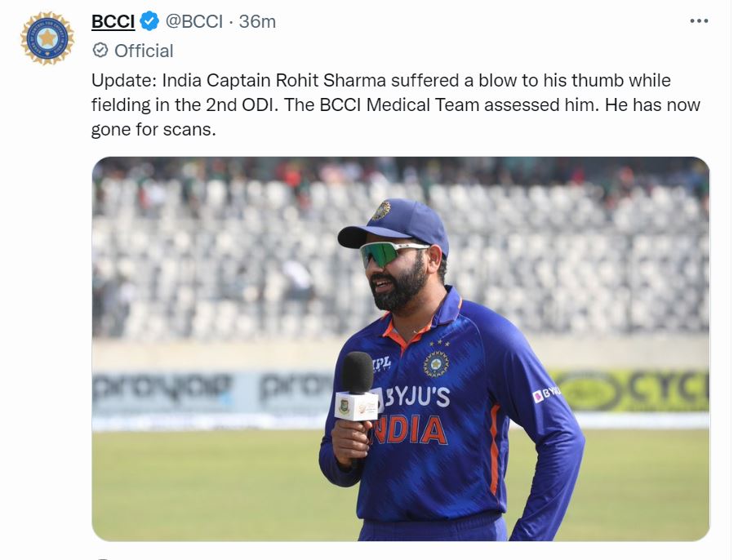Click the @BCCI handle
747x560 pixels.
click(x=196, y=23)
